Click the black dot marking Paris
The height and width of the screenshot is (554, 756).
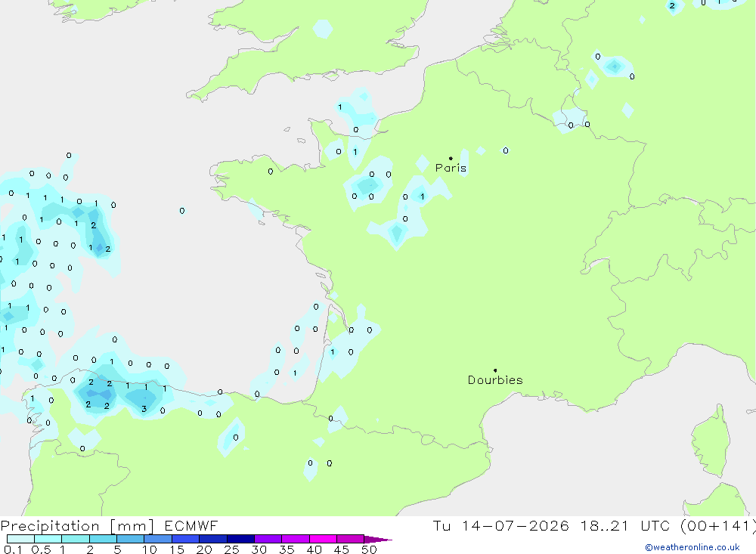[451, 158]
